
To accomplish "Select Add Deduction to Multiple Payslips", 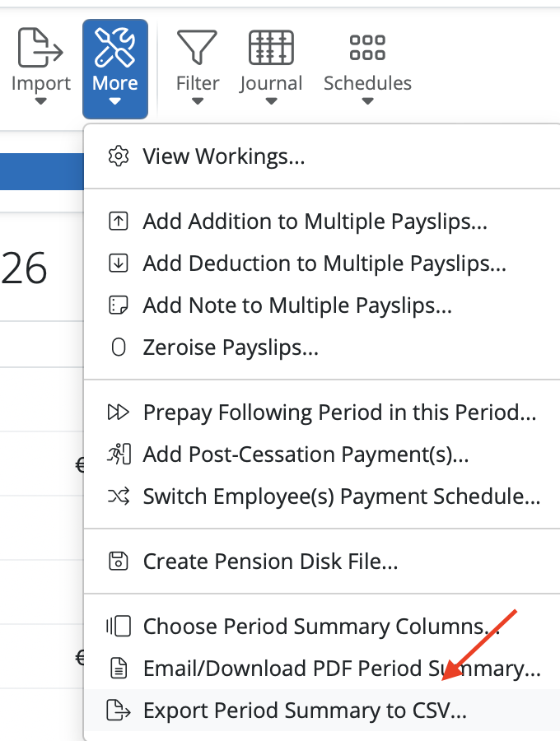I will [324, 263].
